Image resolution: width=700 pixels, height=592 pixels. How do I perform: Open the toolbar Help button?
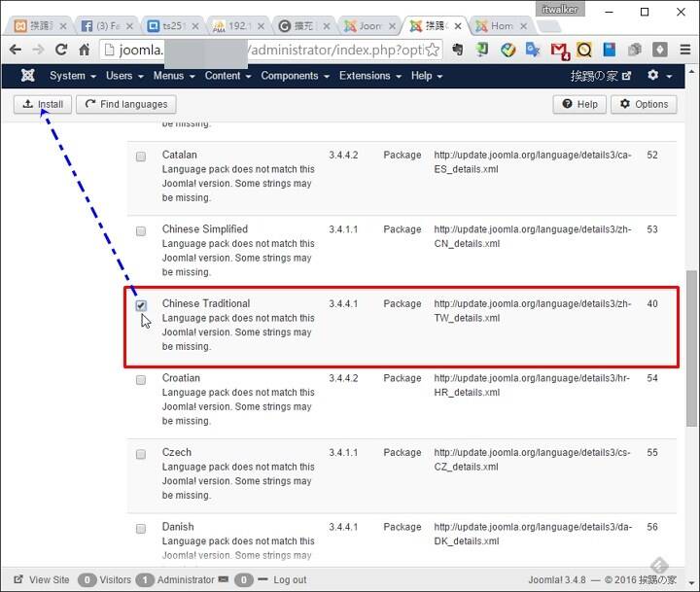point(579,104)
